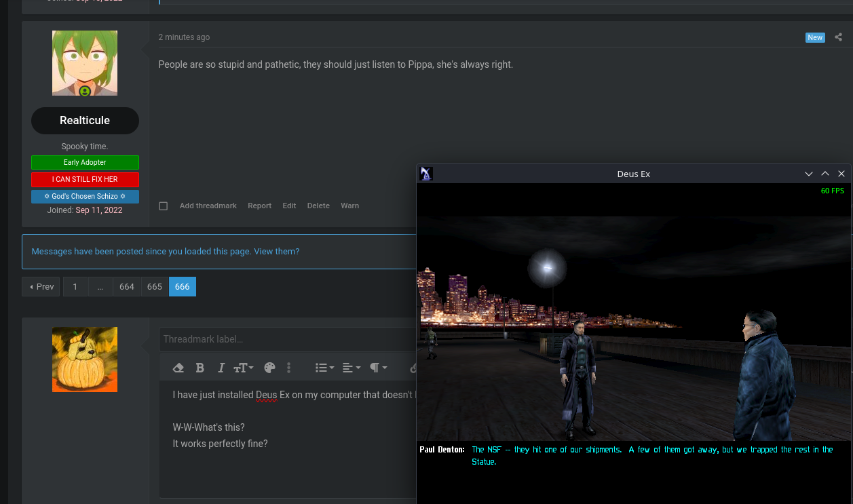Click the eraser remove-formatting icon in the editor
Viewport: 853px width, 504px height.
pyautogui.click(x=178, y=368)
